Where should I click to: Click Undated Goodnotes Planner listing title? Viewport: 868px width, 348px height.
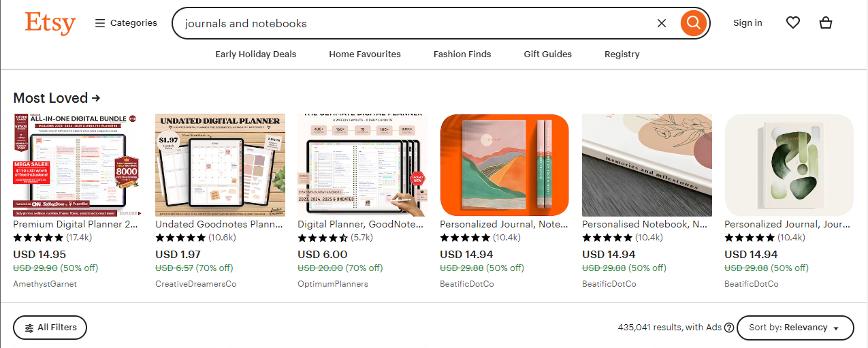pyautogui.click(x=220, y=224)
